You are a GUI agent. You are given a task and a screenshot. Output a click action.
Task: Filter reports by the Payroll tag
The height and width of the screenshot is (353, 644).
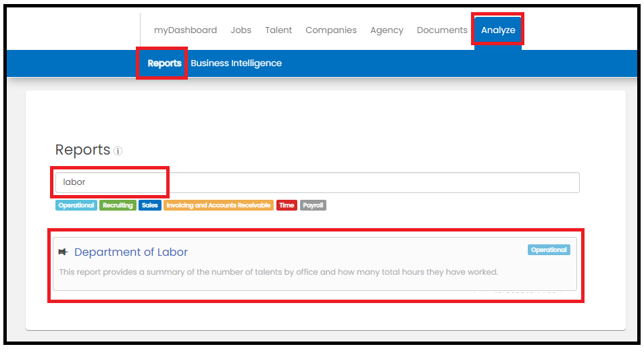313,205
